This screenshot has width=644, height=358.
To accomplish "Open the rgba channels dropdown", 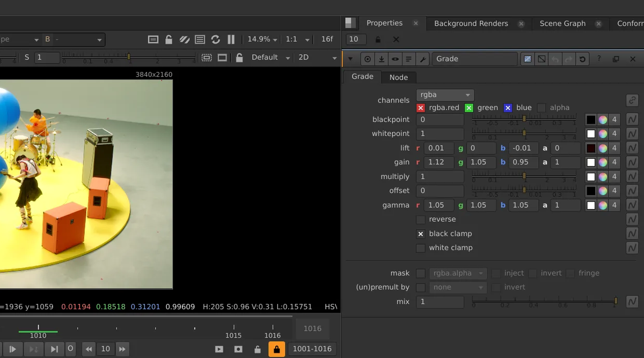I will click(x=445, y=95).
